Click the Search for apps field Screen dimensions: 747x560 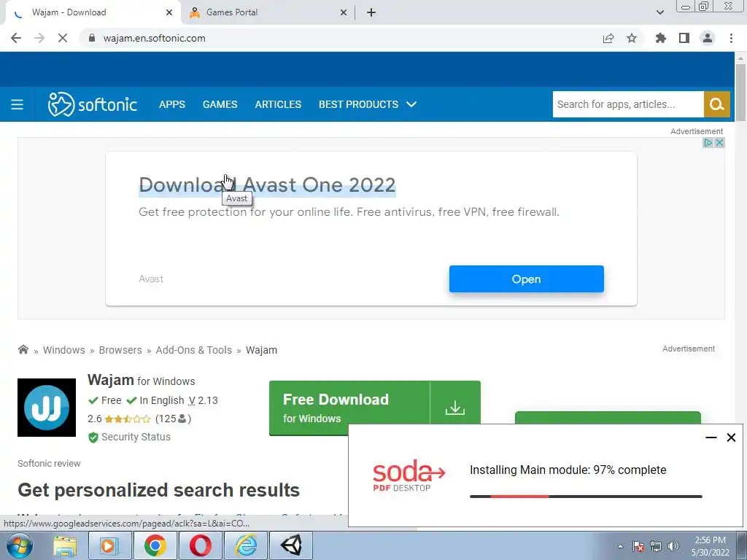click(628, 104)
